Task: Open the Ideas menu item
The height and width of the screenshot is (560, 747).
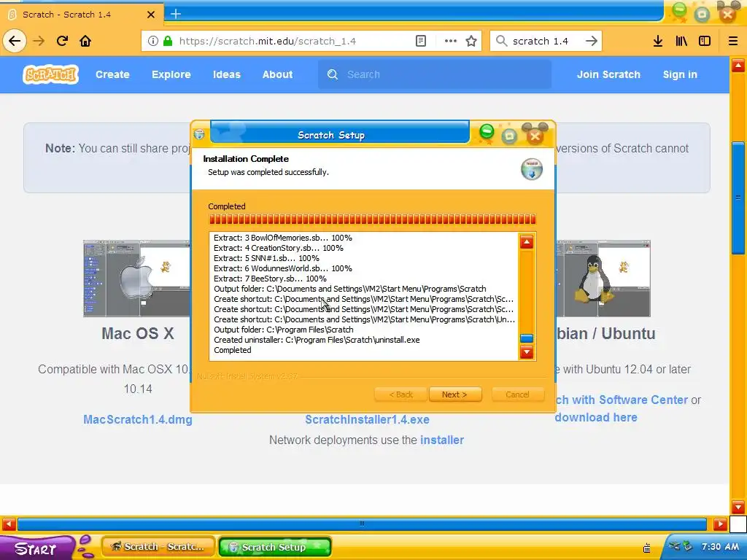Action: 226,74
